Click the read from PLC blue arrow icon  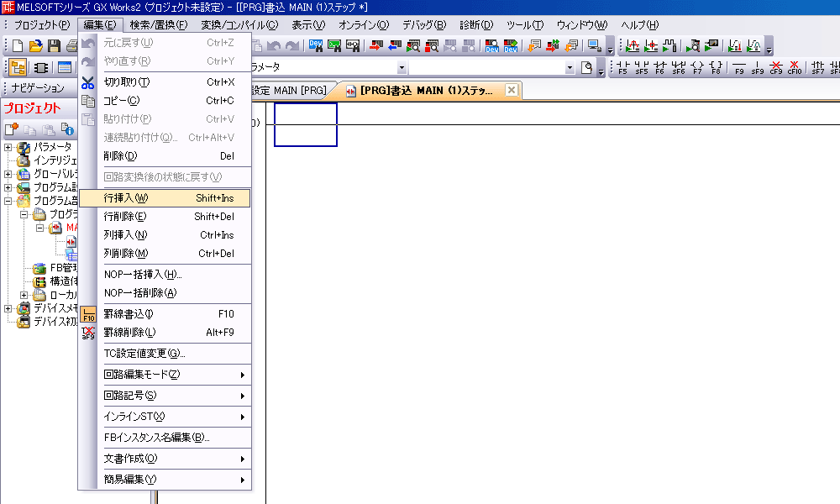pyautogui.click(x=395, y=46)
